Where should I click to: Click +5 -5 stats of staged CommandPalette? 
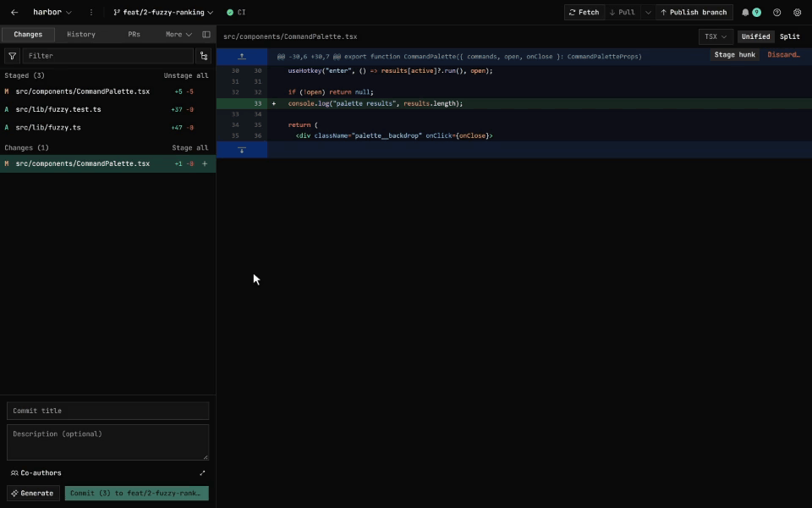184,91
